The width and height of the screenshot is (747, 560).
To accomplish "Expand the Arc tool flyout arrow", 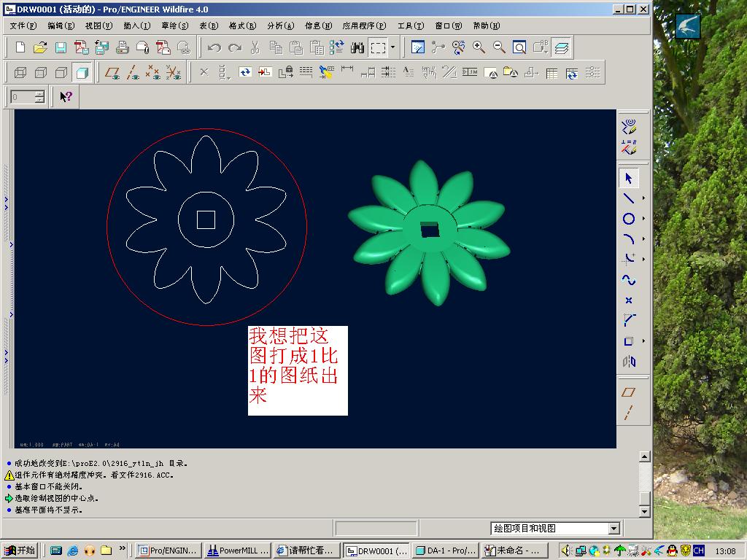I will tap(643, 239).
